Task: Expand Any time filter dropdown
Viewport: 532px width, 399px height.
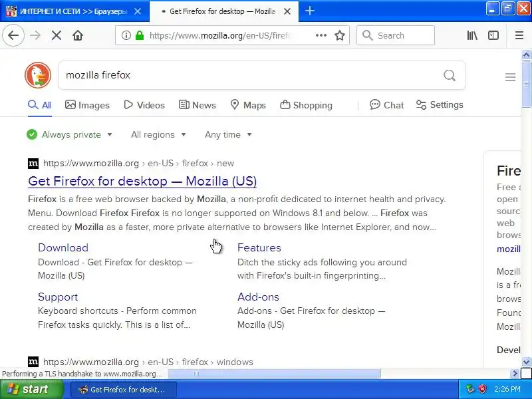Action: tap(228, 135)
